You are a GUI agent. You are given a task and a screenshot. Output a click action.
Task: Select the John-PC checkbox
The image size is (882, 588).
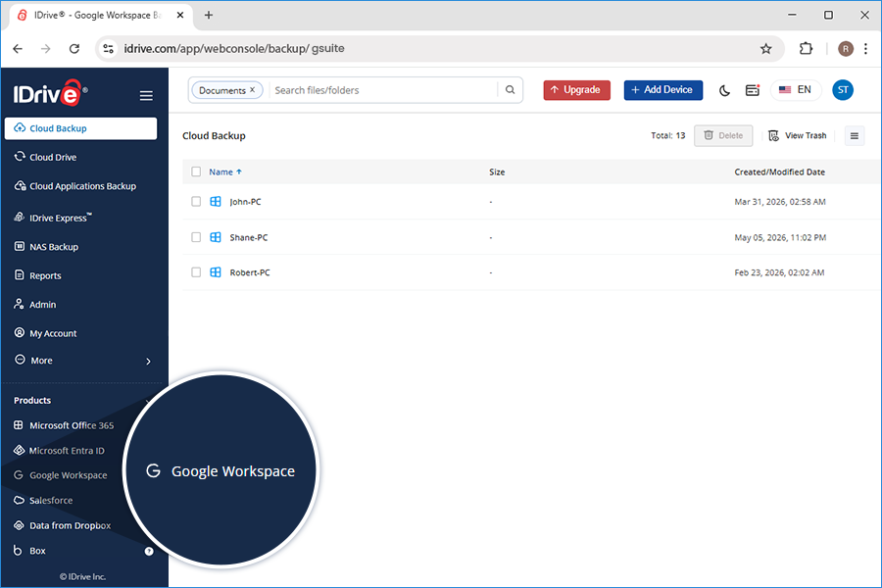(196, 202)
